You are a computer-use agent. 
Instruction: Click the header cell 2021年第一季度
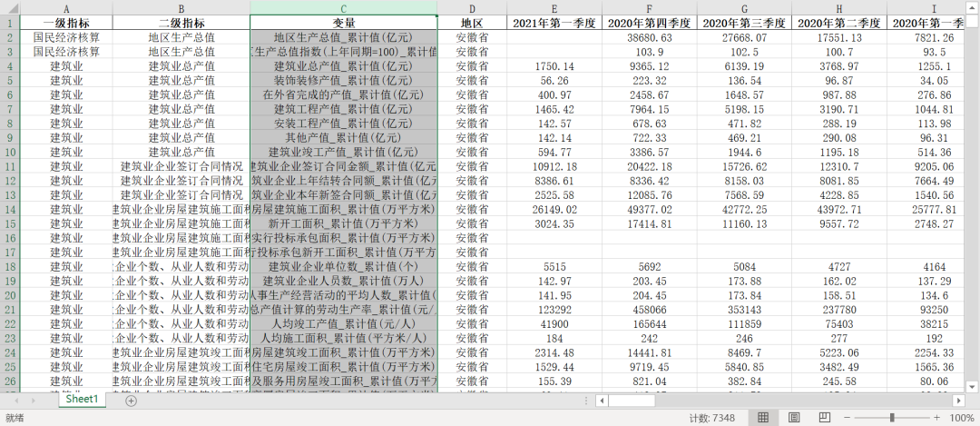click(555, 23)
